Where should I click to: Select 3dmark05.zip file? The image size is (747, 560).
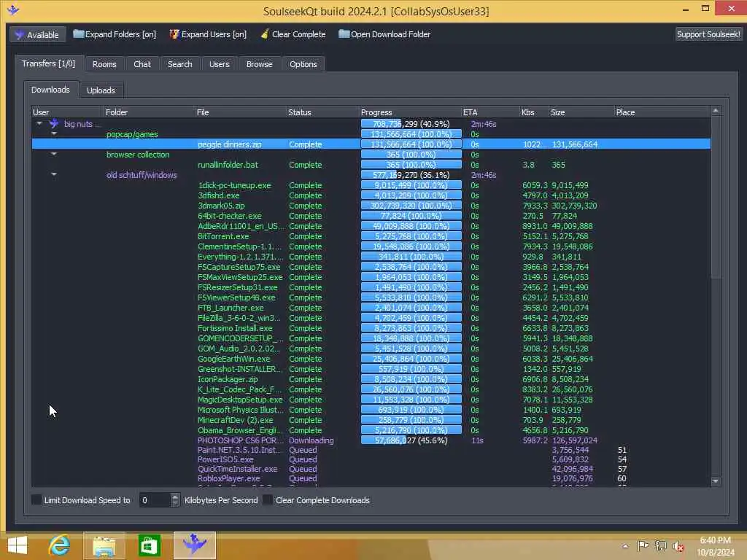[x=221, y=206]
